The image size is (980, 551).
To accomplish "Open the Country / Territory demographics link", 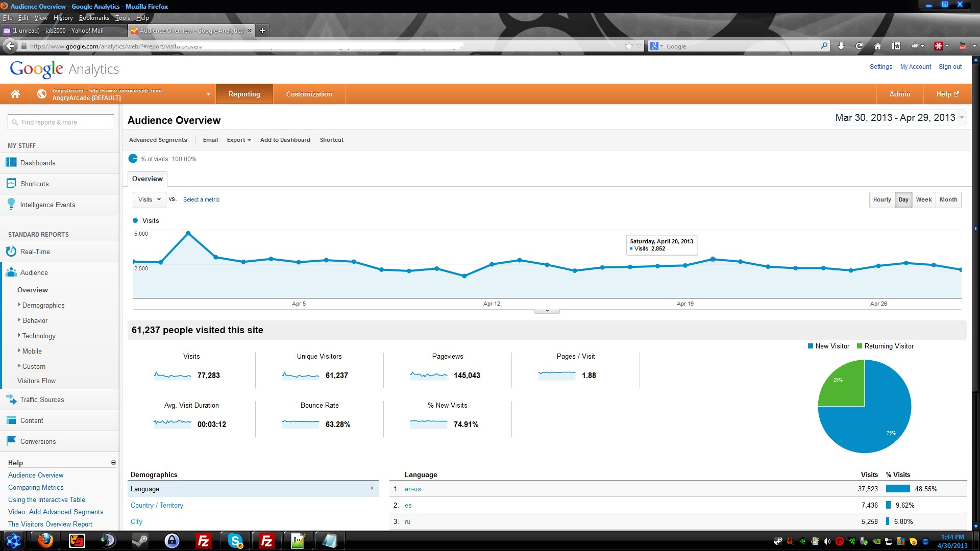I will click(157, 505).
